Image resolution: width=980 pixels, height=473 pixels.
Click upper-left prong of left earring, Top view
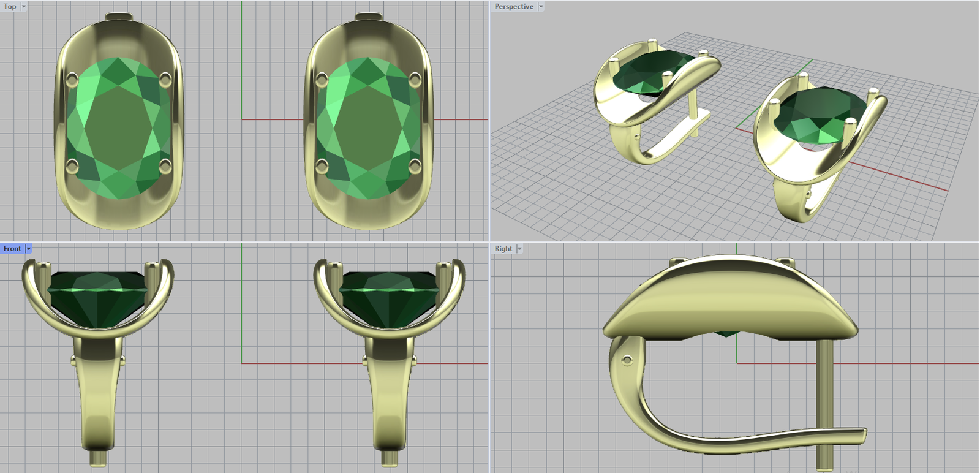tap(72, 78)
